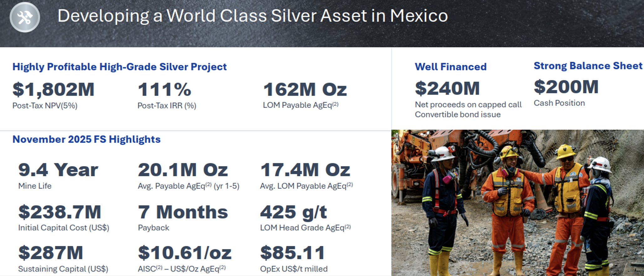The width and height of the screenshot is (644, 276).
Task: Open the November 2025 FS Highlights heading
Action: (x=86, y=139)
